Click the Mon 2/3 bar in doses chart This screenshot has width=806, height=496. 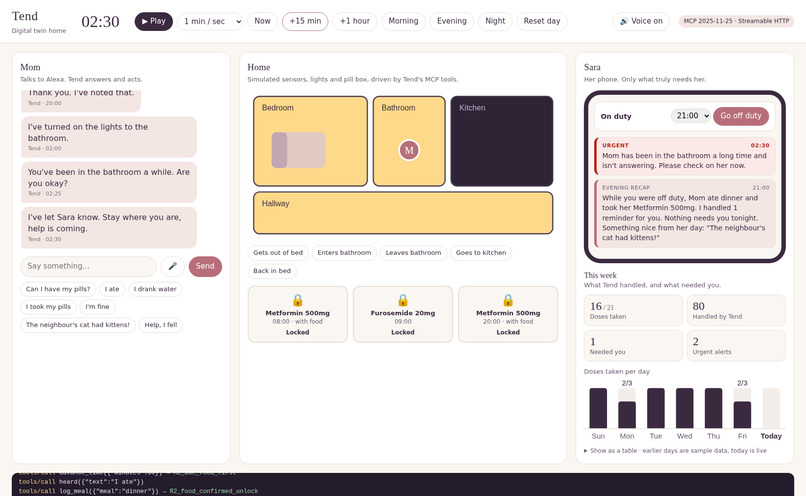click(x=627, y=408)
